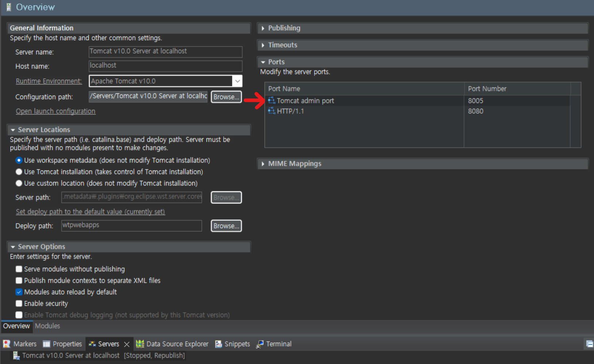594x364 pixels.
Task: Open the Snippets view tab
Action: 232,344
